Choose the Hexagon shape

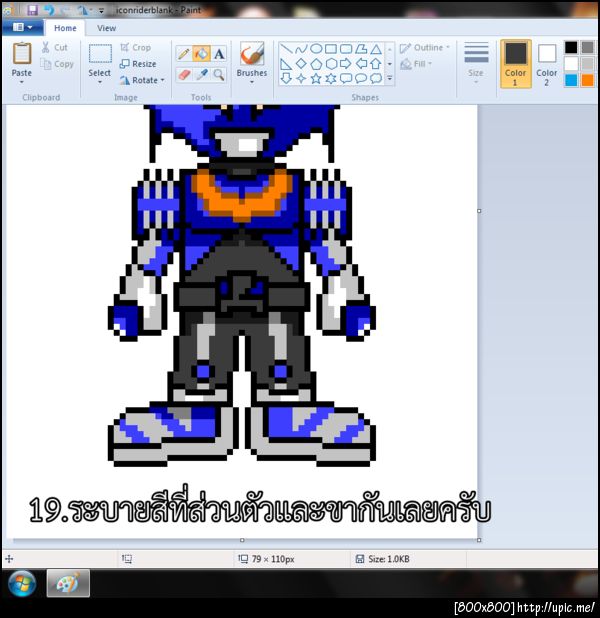331,64
